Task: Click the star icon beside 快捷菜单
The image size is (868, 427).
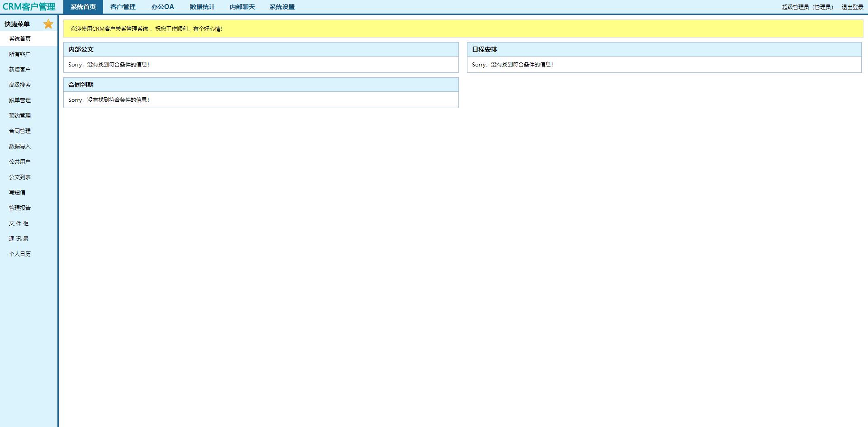Action: point(48,24)
